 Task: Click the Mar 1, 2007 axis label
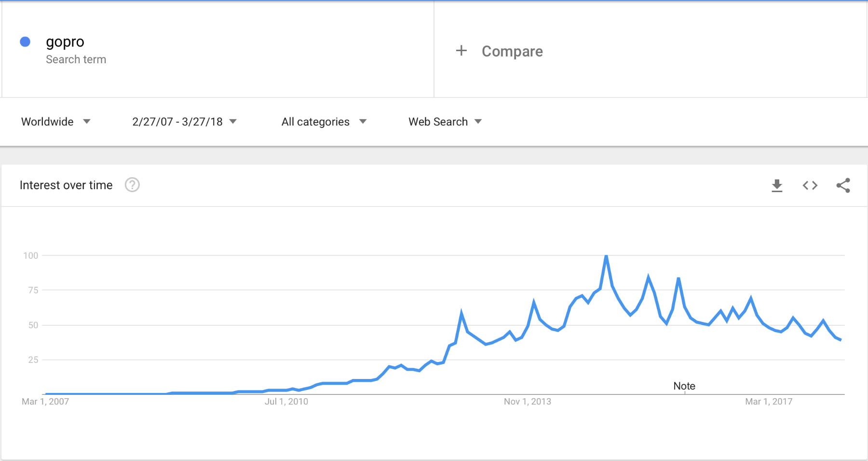point(45,402)
